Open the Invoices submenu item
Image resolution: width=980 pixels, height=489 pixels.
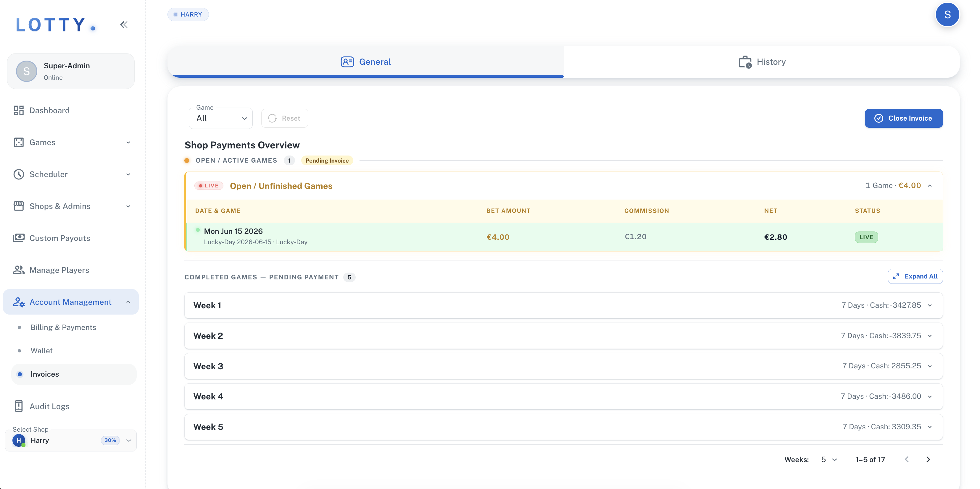coord(74,374)
